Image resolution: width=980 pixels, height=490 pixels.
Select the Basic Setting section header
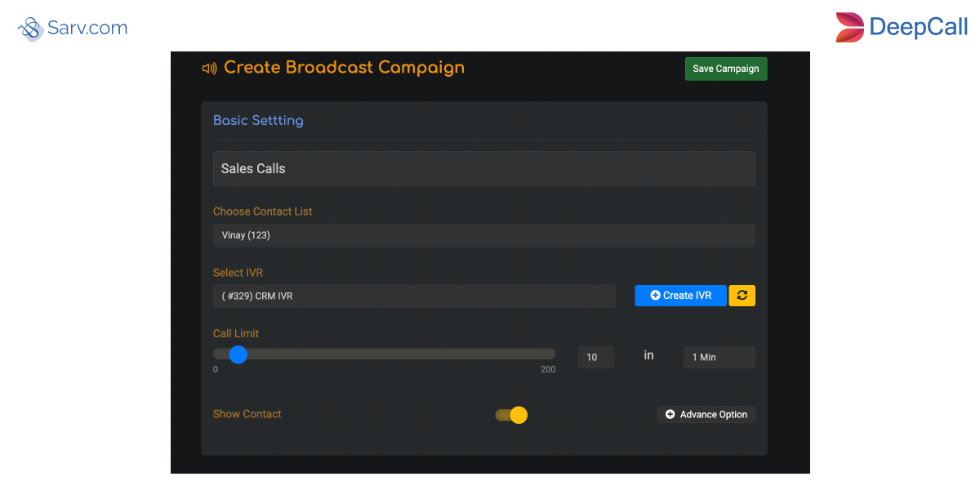pos(258,120)
